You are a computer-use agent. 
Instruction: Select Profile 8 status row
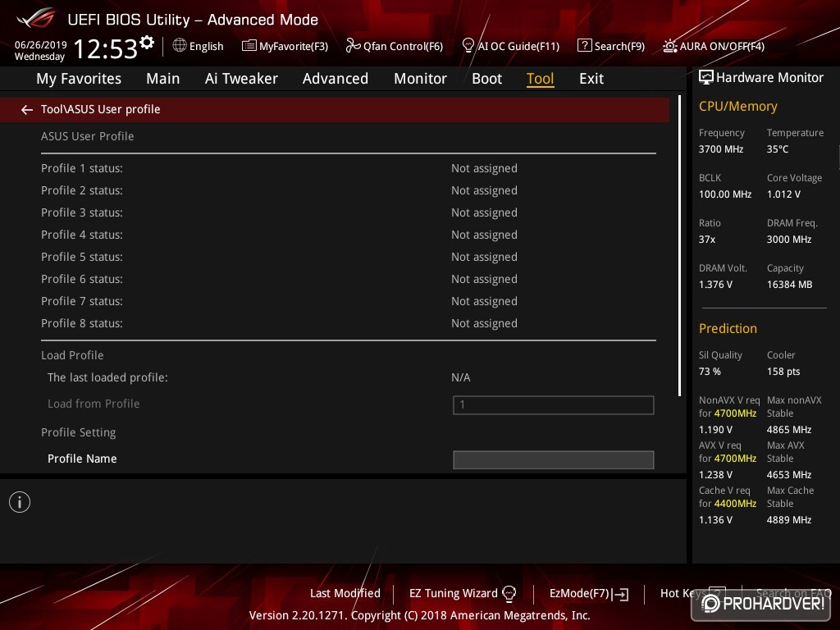(x=348, y=323)
